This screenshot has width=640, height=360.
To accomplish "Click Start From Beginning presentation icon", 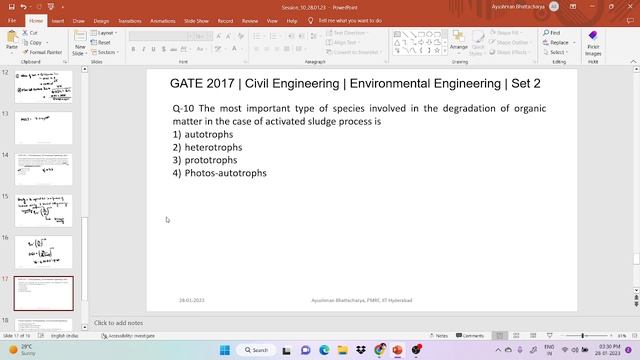I will [x=51, y=7].
